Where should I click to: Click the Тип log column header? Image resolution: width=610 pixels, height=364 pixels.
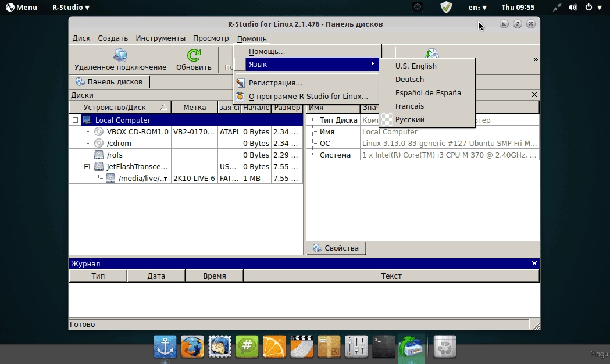pos(98,276)
